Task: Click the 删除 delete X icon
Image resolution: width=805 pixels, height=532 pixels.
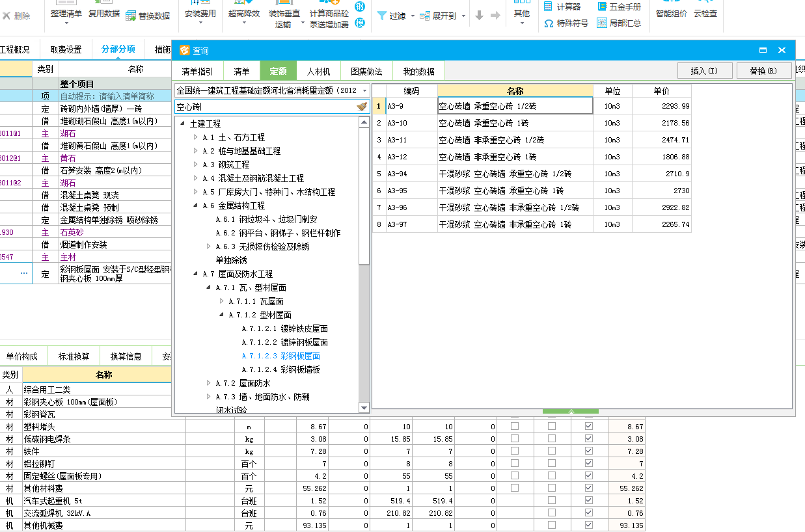Action: point(6,16)
